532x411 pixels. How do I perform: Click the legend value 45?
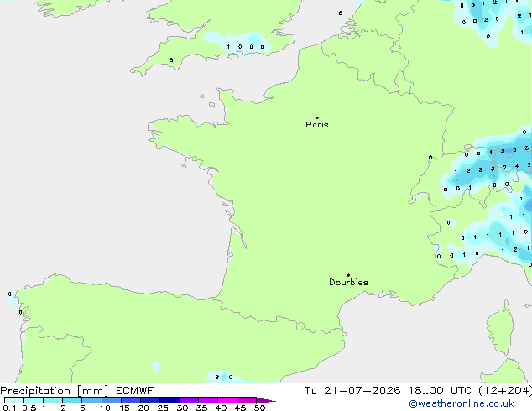point(241,408)
